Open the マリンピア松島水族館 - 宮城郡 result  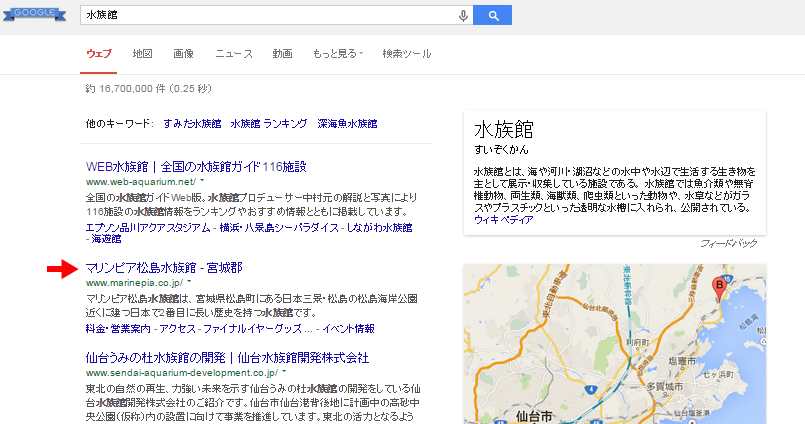[x=164, y=268]
